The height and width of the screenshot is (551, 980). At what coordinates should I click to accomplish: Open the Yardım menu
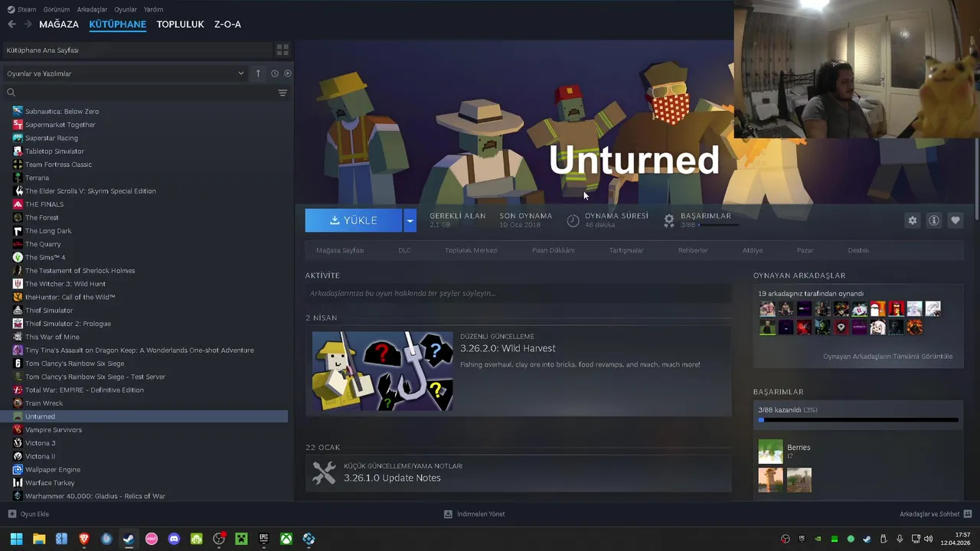153,9
